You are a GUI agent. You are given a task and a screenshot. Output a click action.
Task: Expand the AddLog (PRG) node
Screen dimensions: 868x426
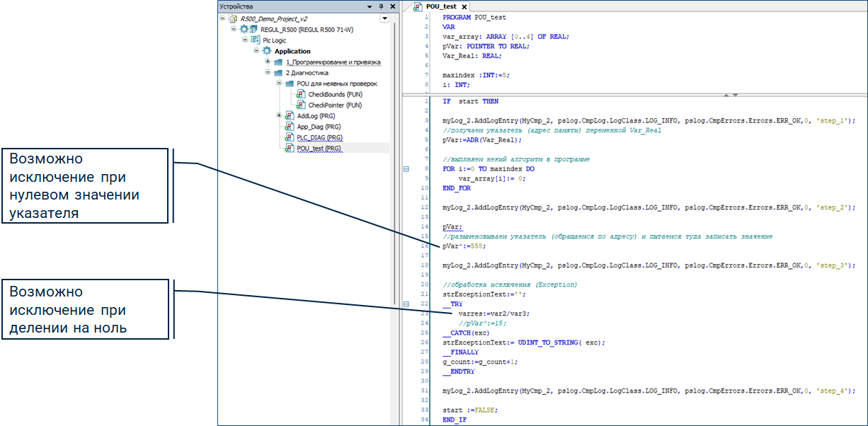tap(280, 115)
